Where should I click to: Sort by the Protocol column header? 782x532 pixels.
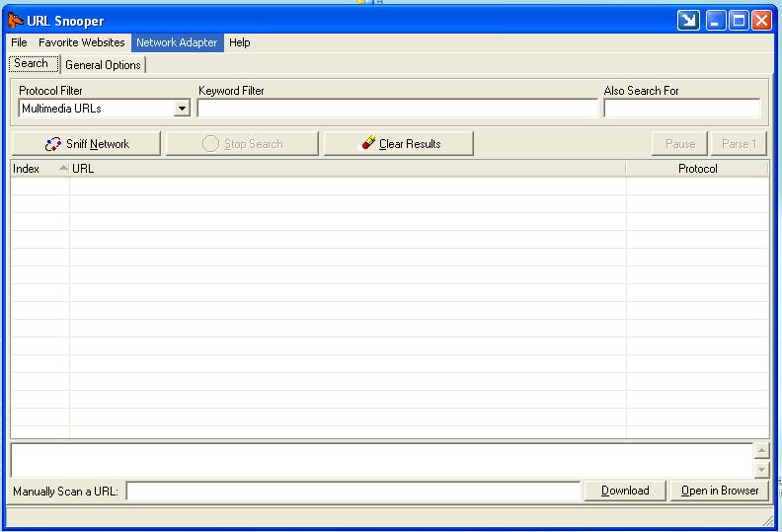point(697,169)
